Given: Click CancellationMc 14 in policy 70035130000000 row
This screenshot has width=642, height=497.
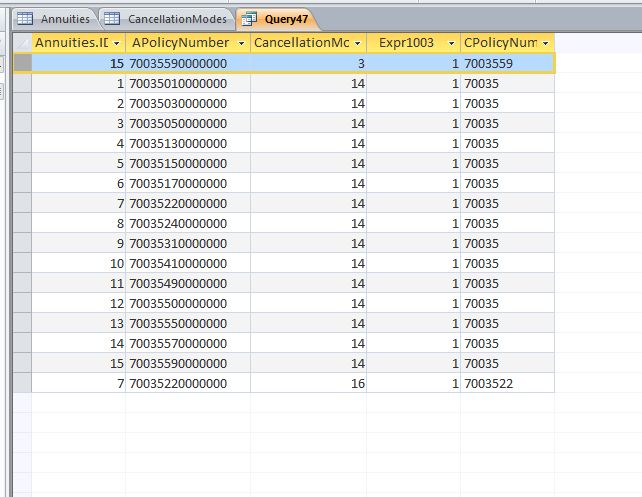Looking at the screenshot, I should [308, 144].
